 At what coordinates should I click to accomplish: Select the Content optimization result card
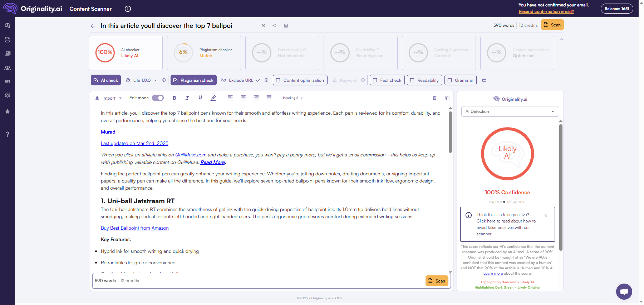[517, 53]
